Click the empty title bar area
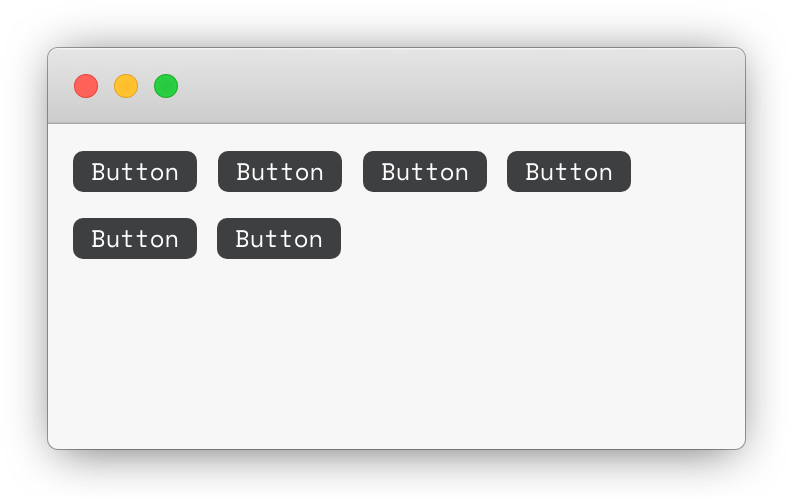Viewport: 793px width, 497px height. 455,86
